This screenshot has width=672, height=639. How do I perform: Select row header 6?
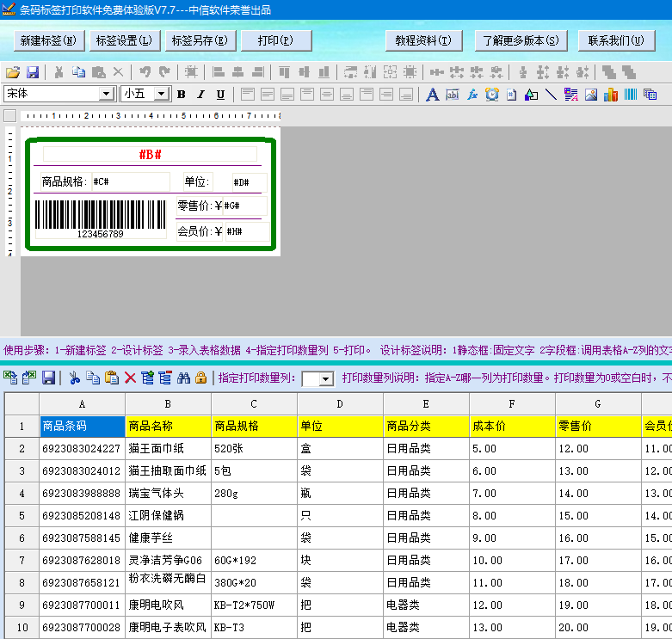(22, 538)
